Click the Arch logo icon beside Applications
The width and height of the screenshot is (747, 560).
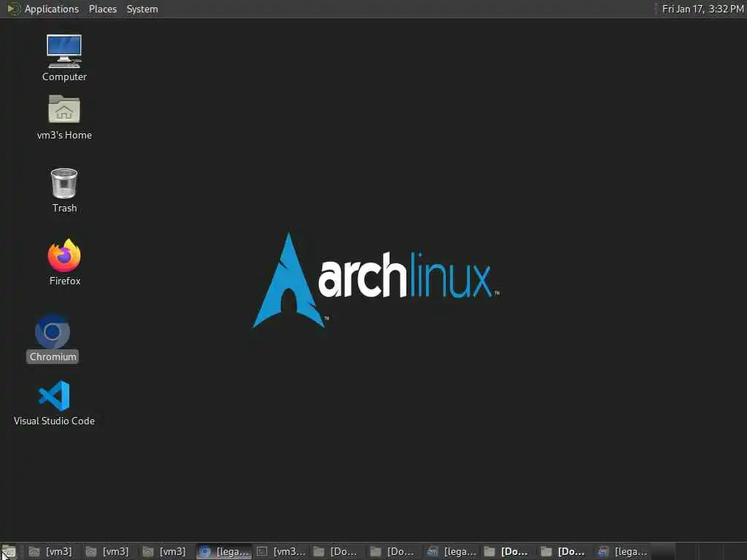pos(13,9)
